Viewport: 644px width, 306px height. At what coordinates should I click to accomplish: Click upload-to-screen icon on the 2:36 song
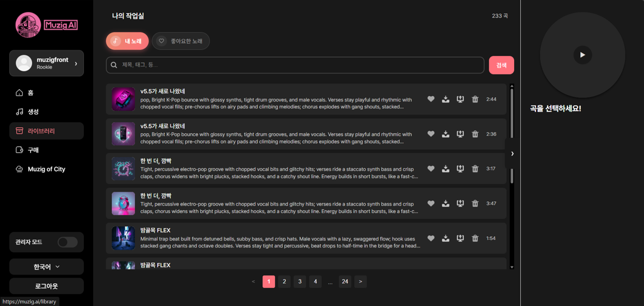(x=460, y=134)
